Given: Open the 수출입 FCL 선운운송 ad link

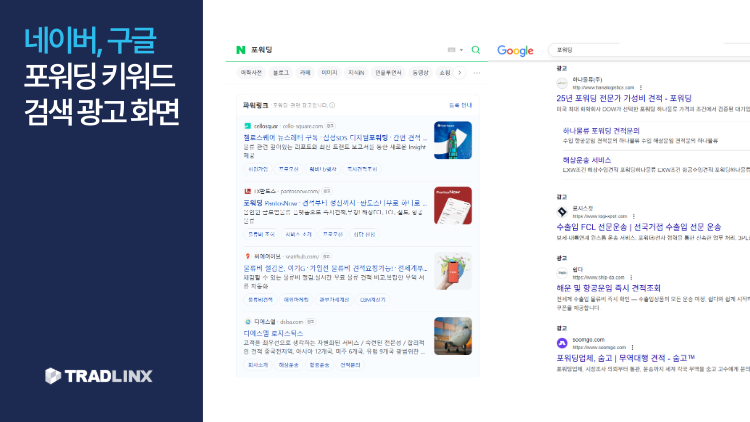Looking at the screenshot, I should [x=639, y=227].
